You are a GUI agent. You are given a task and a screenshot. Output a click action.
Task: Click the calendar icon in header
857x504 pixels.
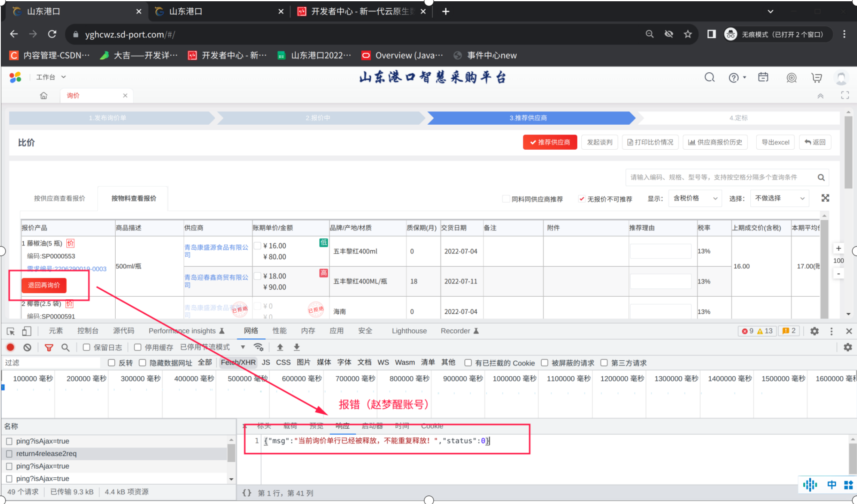pos(763,77)
